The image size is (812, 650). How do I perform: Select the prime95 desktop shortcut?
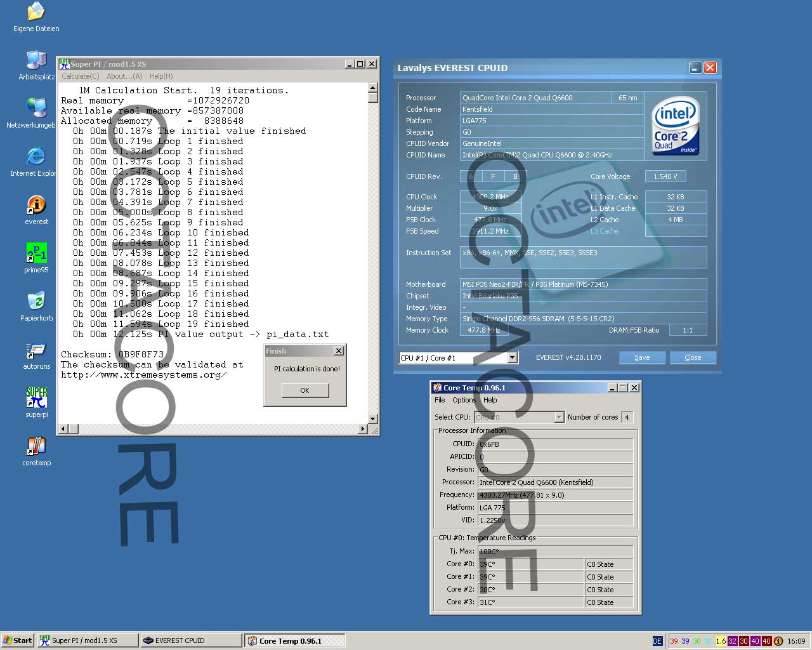(x=36, y=258)
